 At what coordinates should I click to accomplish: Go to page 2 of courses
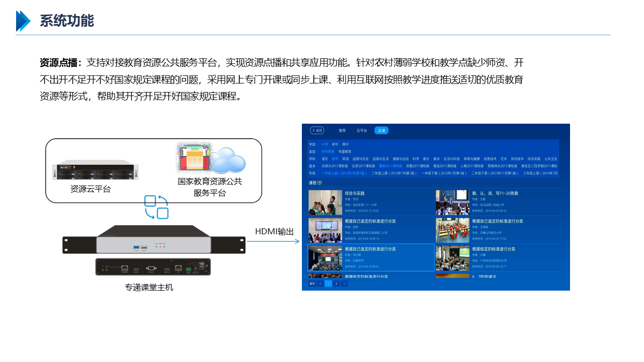[336, 284]
